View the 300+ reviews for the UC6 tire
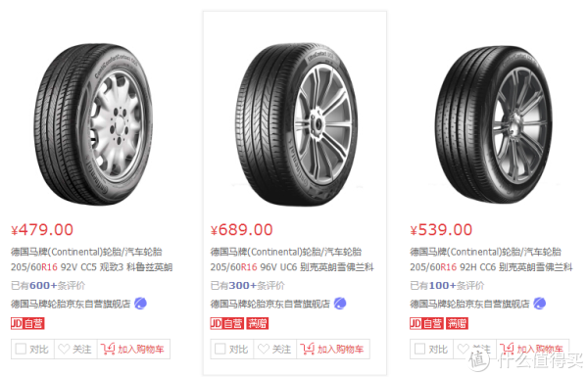Screen dimensions: 588x377 click(x=248, y=286)
